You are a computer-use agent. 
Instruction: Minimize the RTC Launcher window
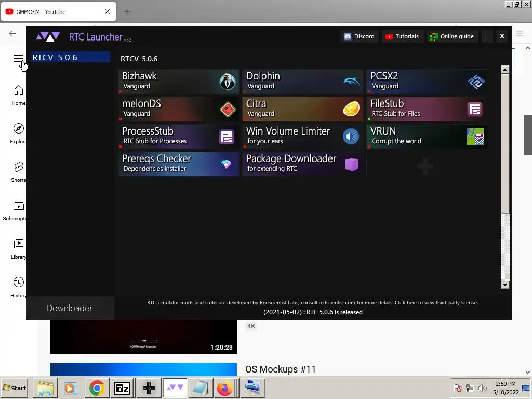click(487, 37)
